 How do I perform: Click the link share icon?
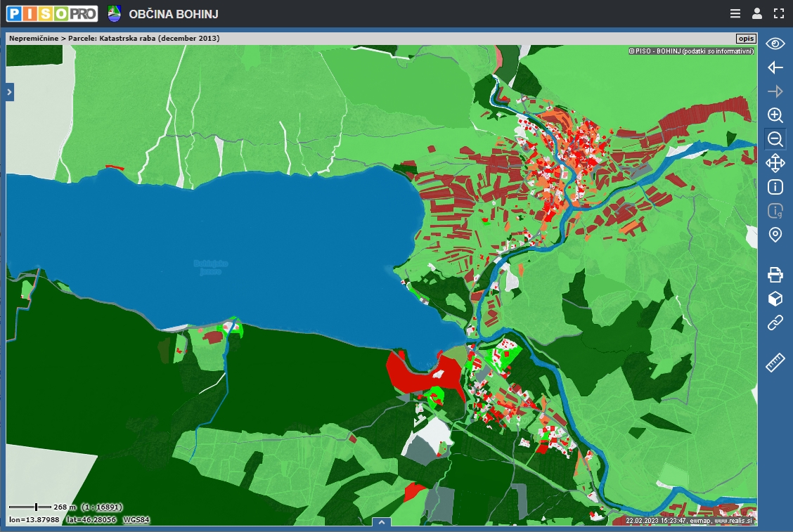coord(775,323)
